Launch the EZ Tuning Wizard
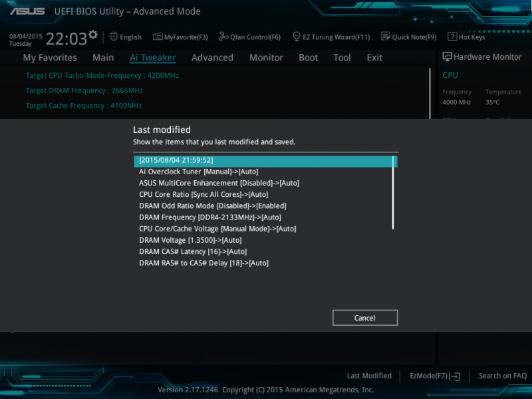This screenshot has height=399, width=532. click(331, 37)
